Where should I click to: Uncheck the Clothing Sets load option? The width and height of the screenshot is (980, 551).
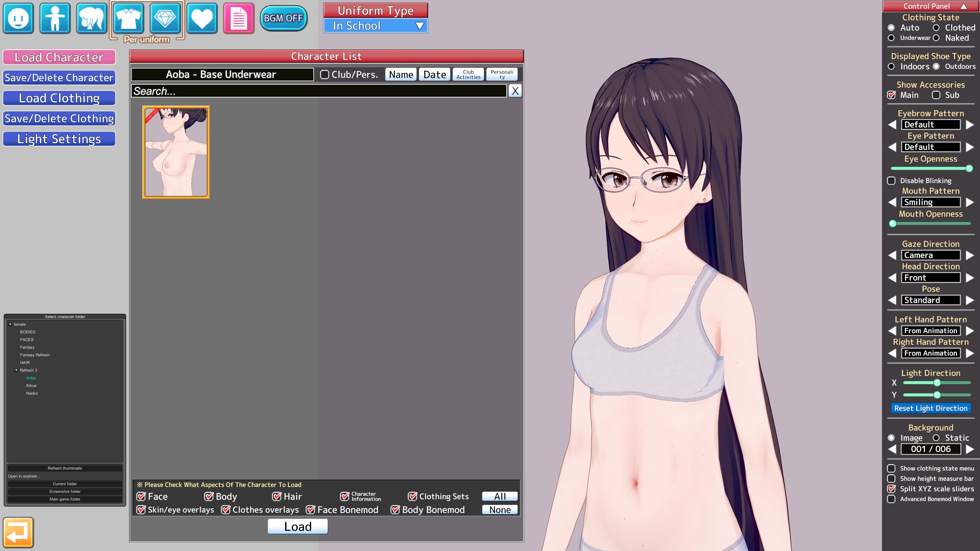pyautogui.click(x=413, y=497)
